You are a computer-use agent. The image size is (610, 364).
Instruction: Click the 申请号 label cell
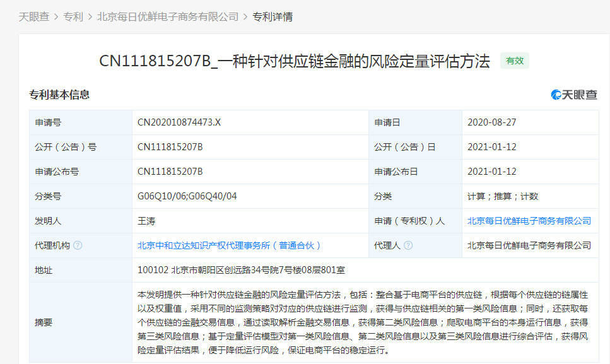click(81, 122)
